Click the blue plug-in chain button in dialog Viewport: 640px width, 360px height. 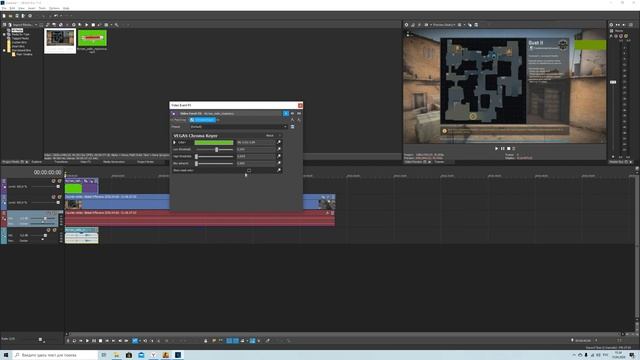286,113
